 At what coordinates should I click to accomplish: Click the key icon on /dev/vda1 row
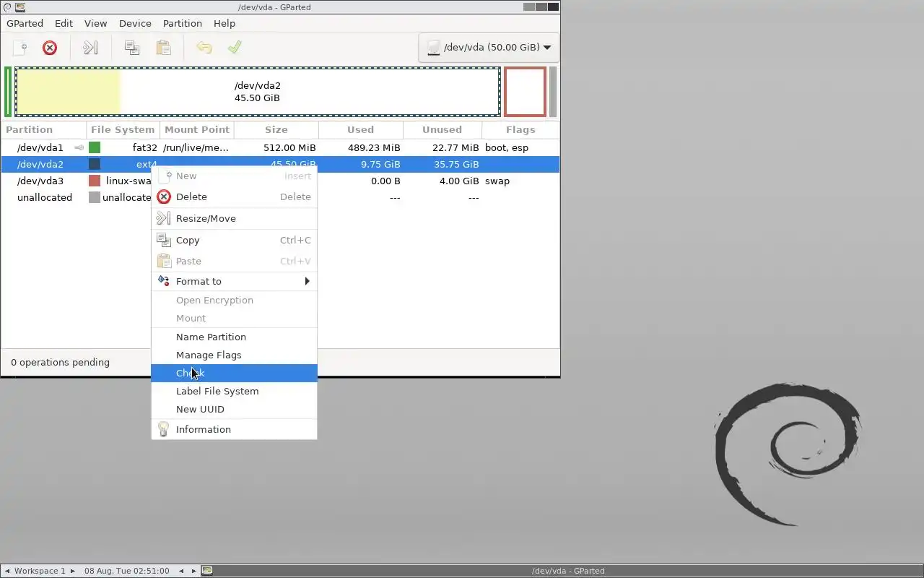pos(79,147)
